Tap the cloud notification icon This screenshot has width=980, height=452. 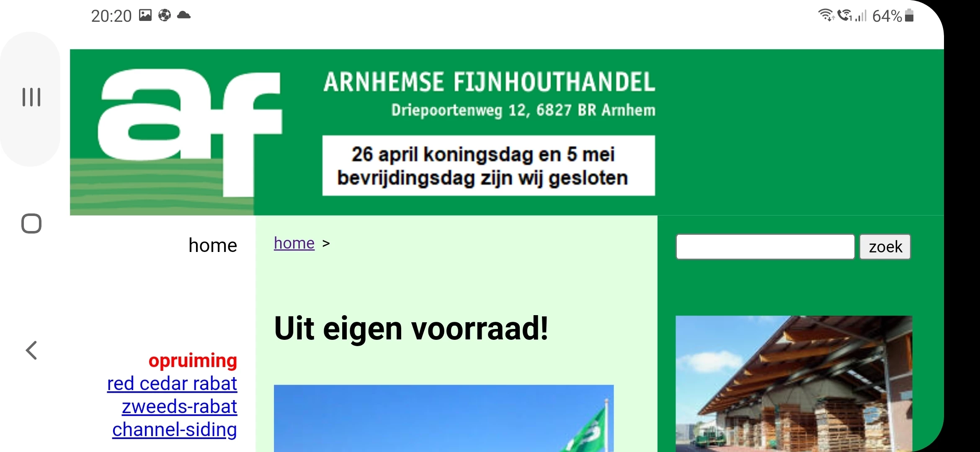[x=184, y=15]
